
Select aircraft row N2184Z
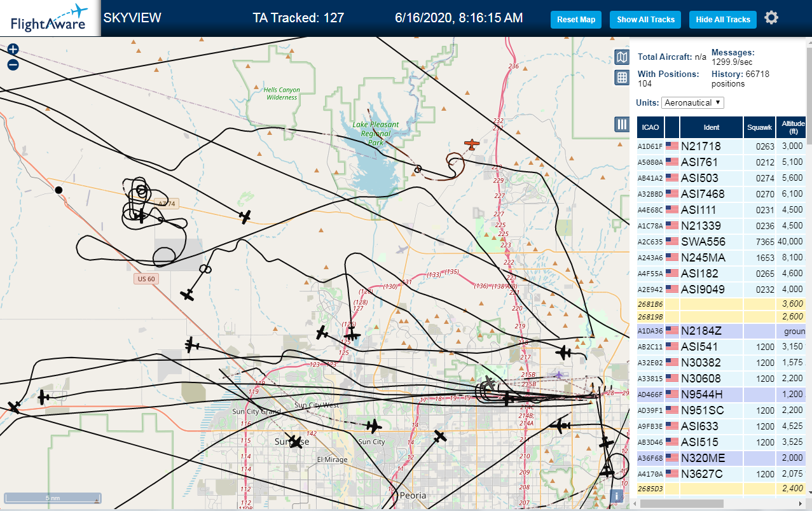pyautogui.click(x=722, y=331)
